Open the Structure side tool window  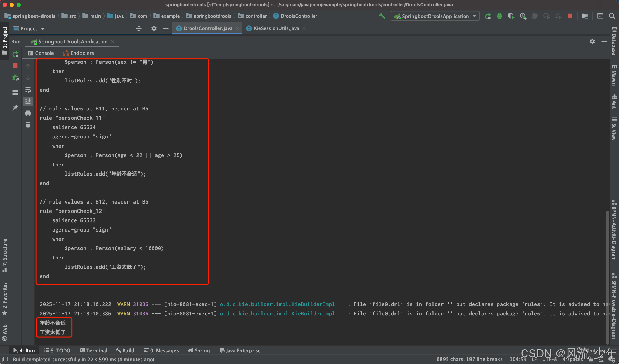pos(5,255)
